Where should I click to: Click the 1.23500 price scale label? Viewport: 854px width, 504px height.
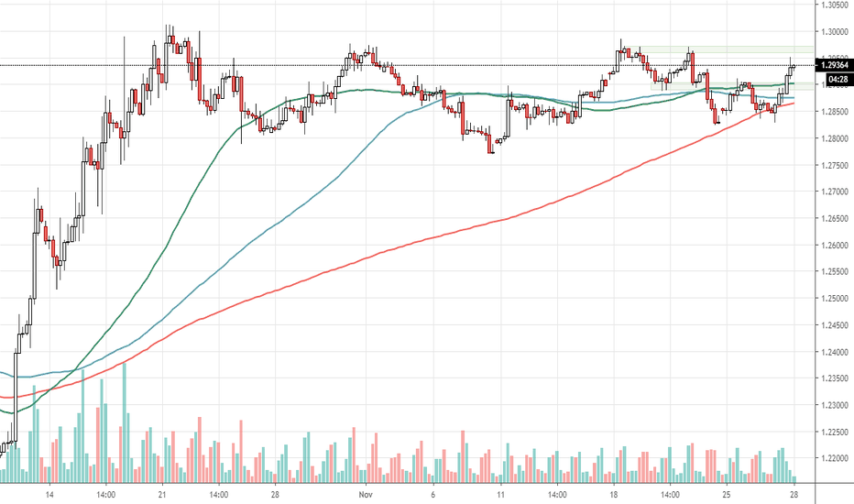(x=834, y=378)
